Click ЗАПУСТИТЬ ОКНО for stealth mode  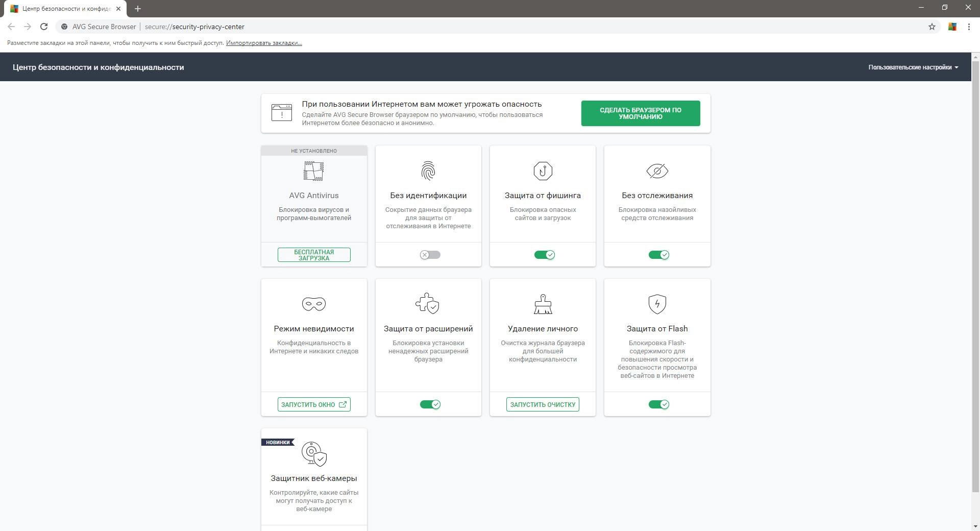coord(314,404)
